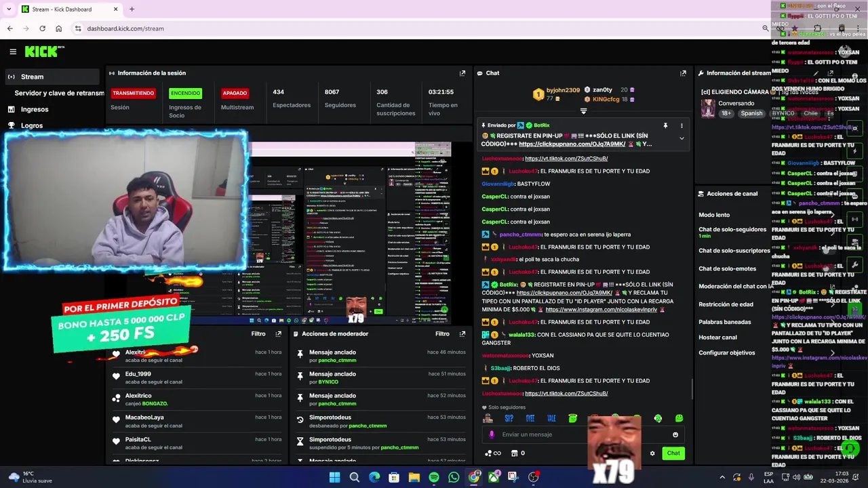
Task: Click the Modo lento channel action
Action: click(x=714, y=215)
